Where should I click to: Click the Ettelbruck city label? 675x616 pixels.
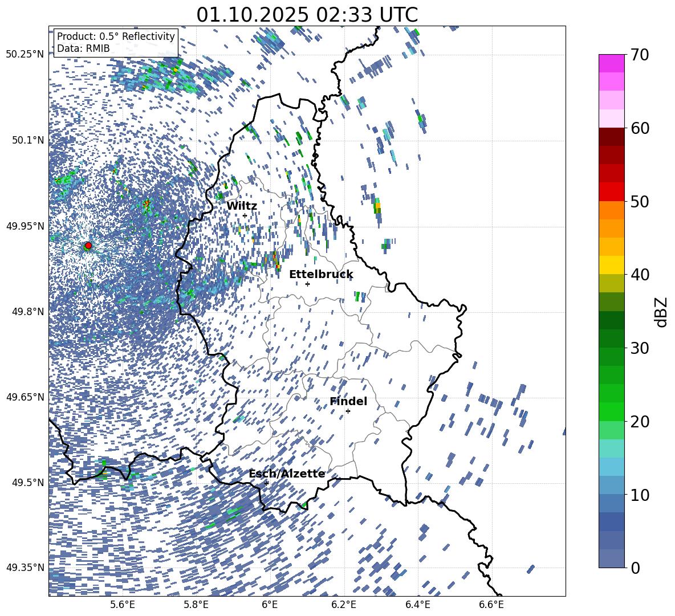pyautogui.click(x=321, y=275)
